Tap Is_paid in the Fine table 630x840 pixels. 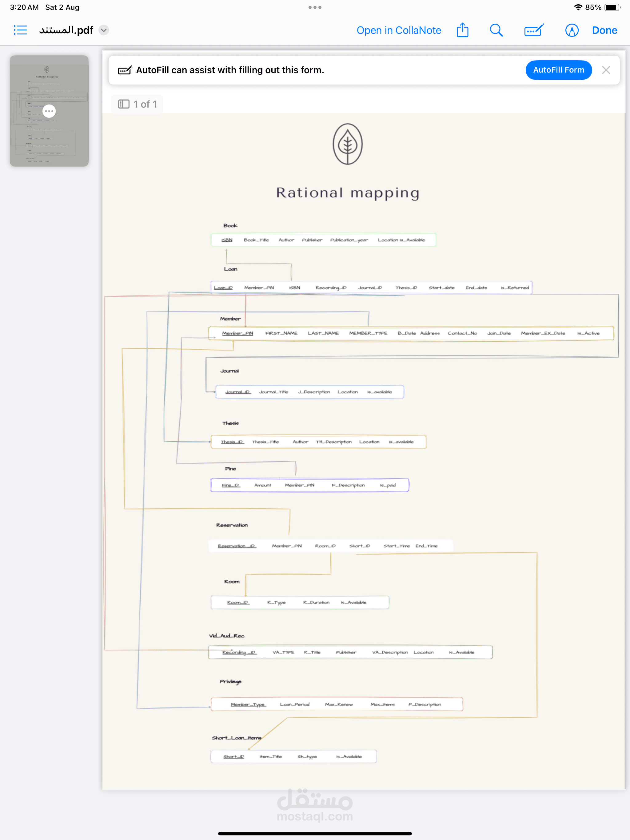pyautogui.click(x=388, y=485)
